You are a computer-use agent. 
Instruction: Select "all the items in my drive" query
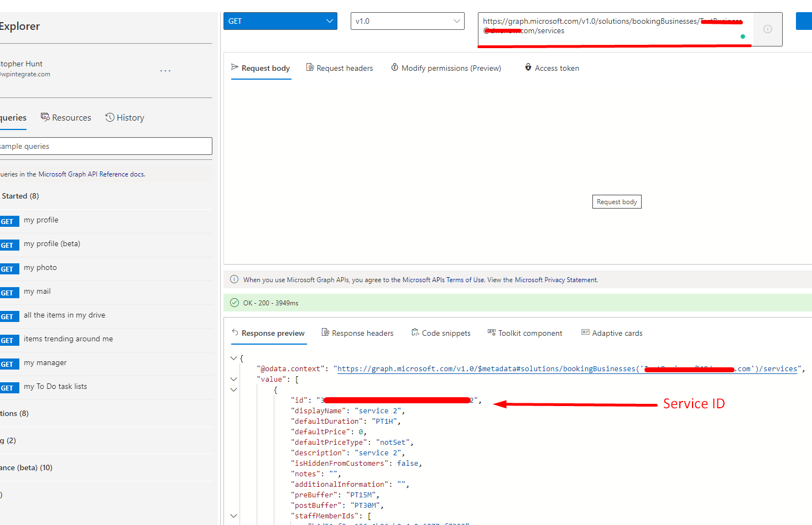click(105, 316)
